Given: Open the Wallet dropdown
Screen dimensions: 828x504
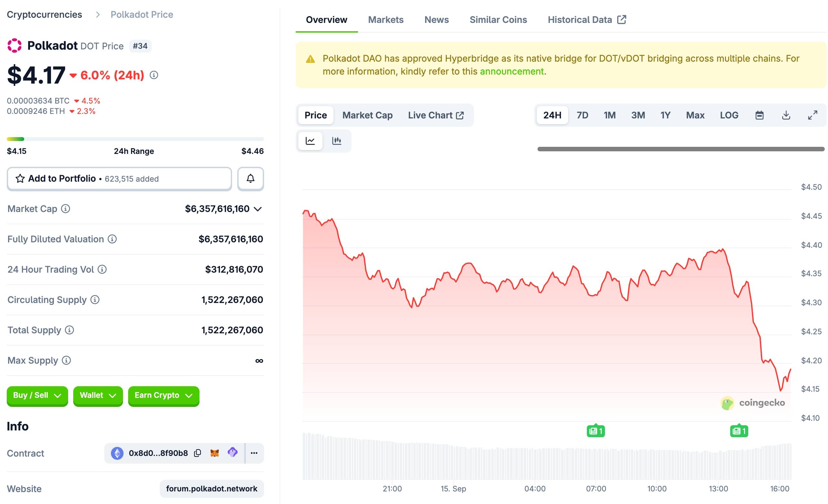Looking at the screenshot, I should (x=98, y=396).
